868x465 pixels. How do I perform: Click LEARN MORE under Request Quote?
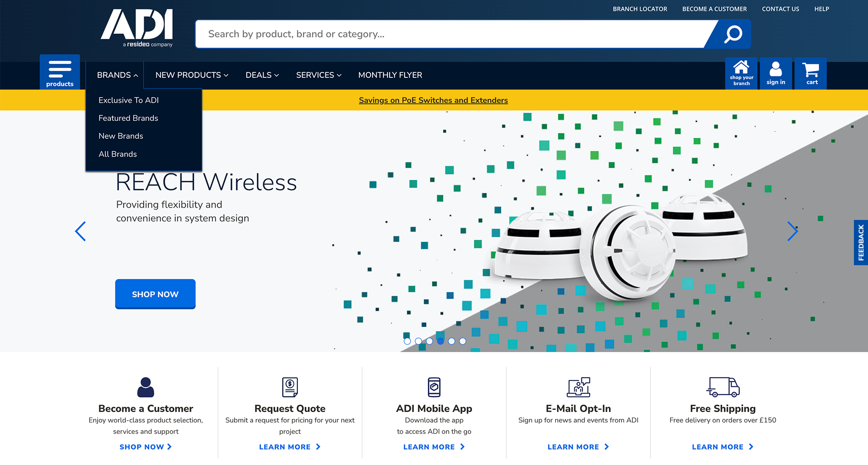point(290,447)
